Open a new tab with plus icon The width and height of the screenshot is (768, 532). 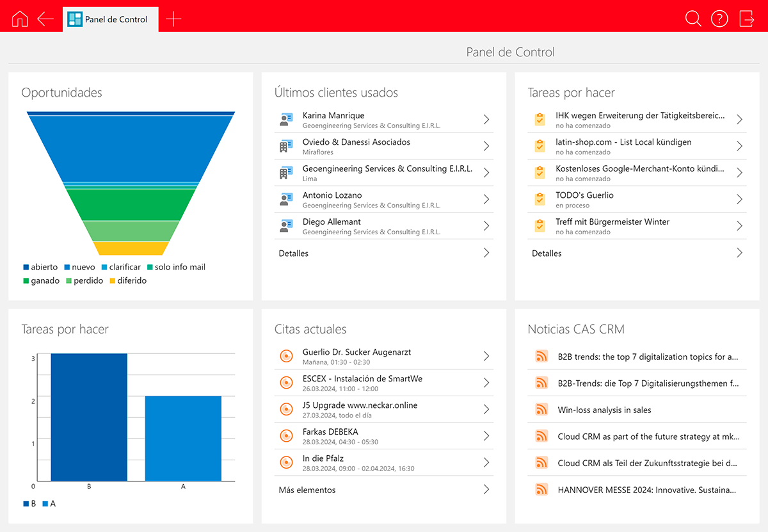(x=173, y=19)
